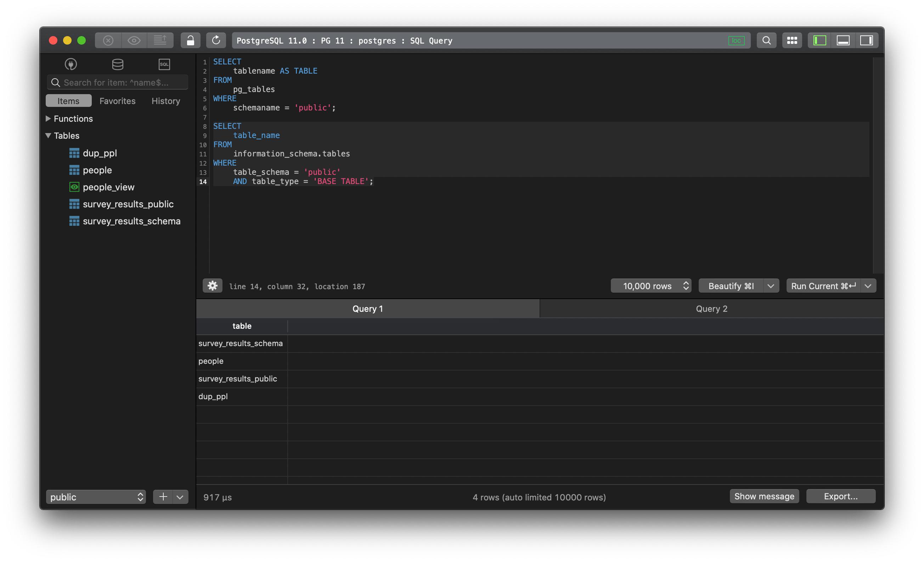Viewport: 924px width, 562px height.
Task: Click the Export... button
Action: (841, 496)
